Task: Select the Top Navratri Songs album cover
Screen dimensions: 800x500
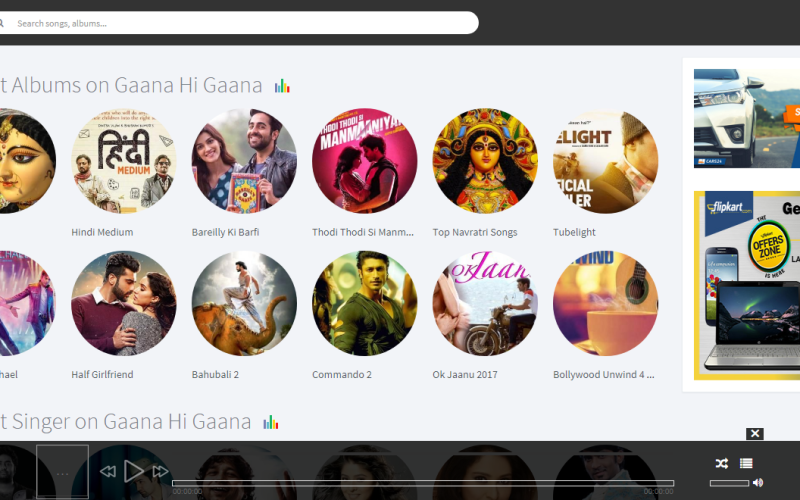Action: coord(485,161)
